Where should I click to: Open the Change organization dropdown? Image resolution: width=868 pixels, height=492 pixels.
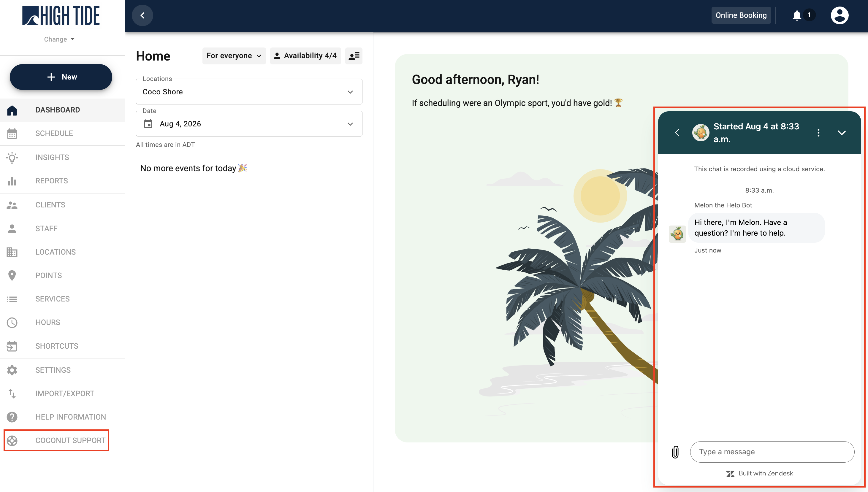coord(59,39)
